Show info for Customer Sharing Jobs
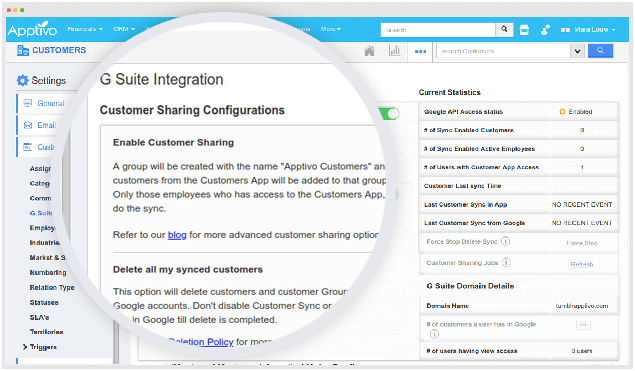This screenshot has width=635, height=371. [x=506, y=262]
